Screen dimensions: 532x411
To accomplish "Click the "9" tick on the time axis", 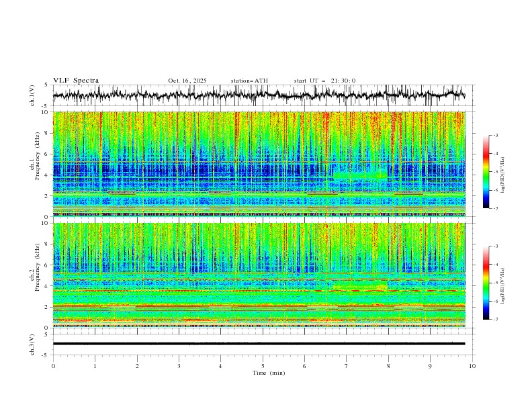I will (x=430, y=366).
